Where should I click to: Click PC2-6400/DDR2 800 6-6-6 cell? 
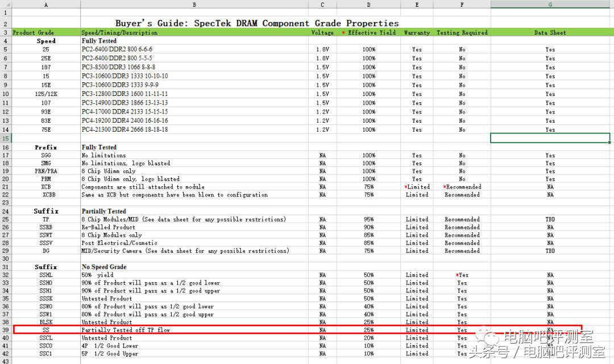[x=194, y=49]
